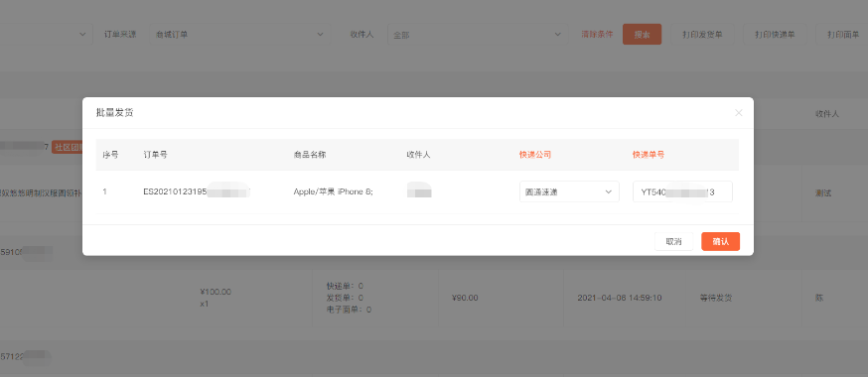The image size is (868, 377).
Task: Click 等待发货 status in background order row
Action: [716, 298]
